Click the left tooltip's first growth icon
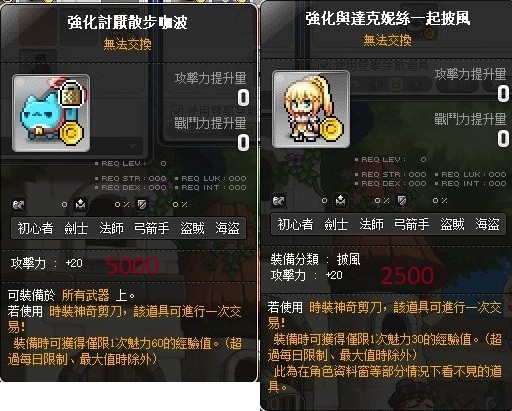Image resolution: width=512 pixels, height=411 pixels. tap(18, 204)
